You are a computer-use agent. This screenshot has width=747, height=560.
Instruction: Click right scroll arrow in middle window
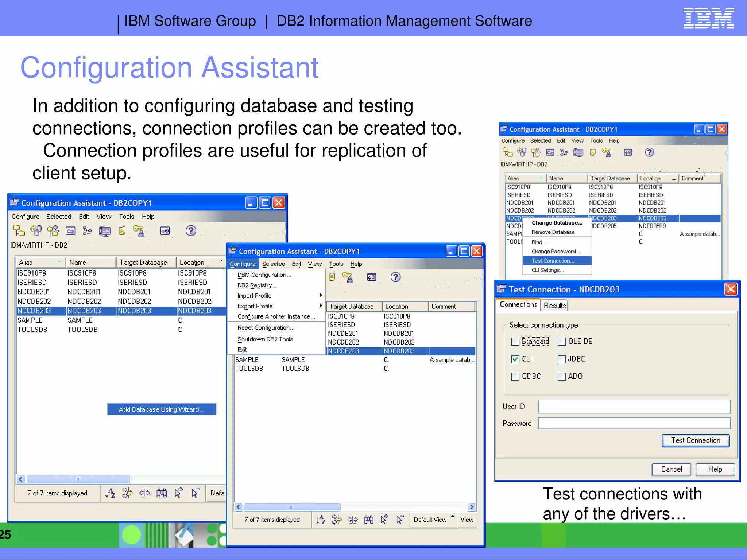tap(472, 507)
